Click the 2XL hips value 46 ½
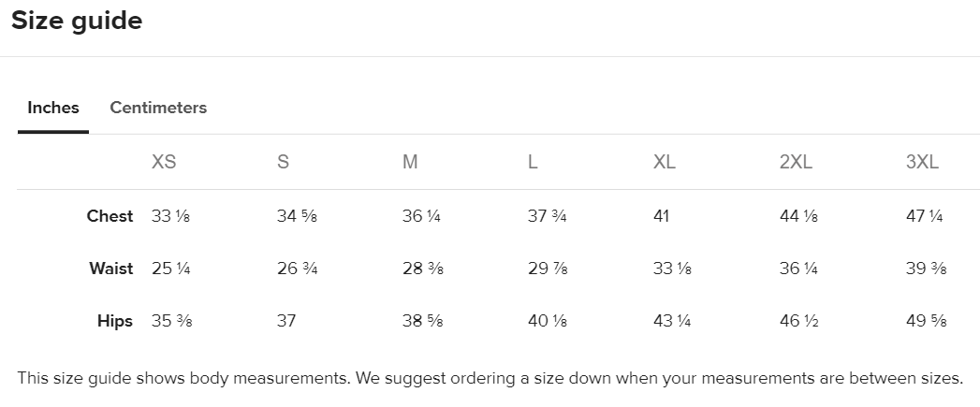The width and height of the screenshot is (980, 407). 799,321
